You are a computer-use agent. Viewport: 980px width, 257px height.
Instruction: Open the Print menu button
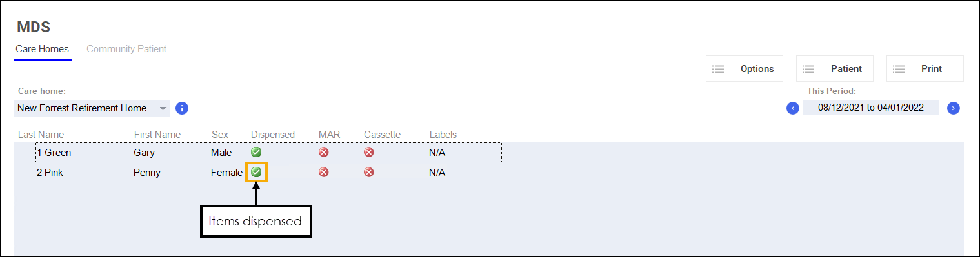pyautogui.click(x=925, y=69)
